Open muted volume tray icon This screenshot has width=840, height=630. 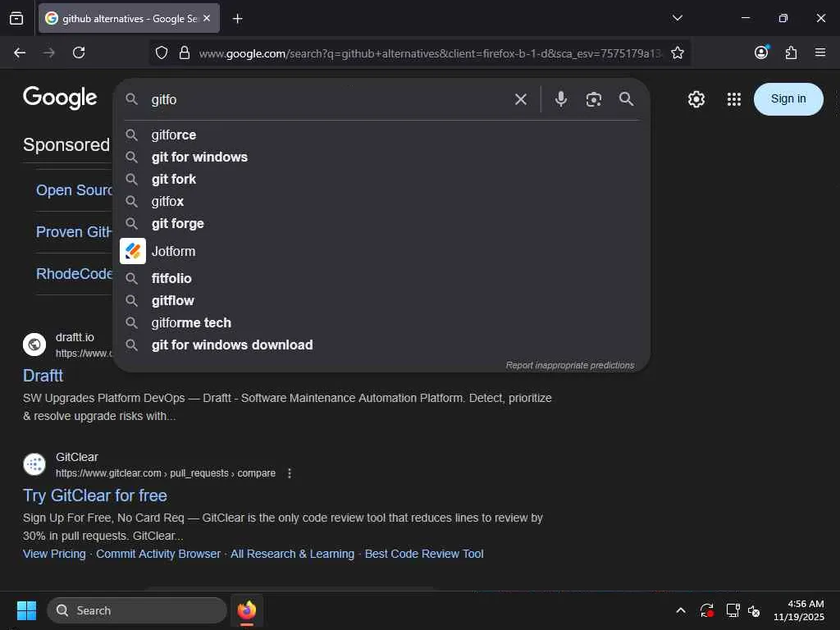755,610
